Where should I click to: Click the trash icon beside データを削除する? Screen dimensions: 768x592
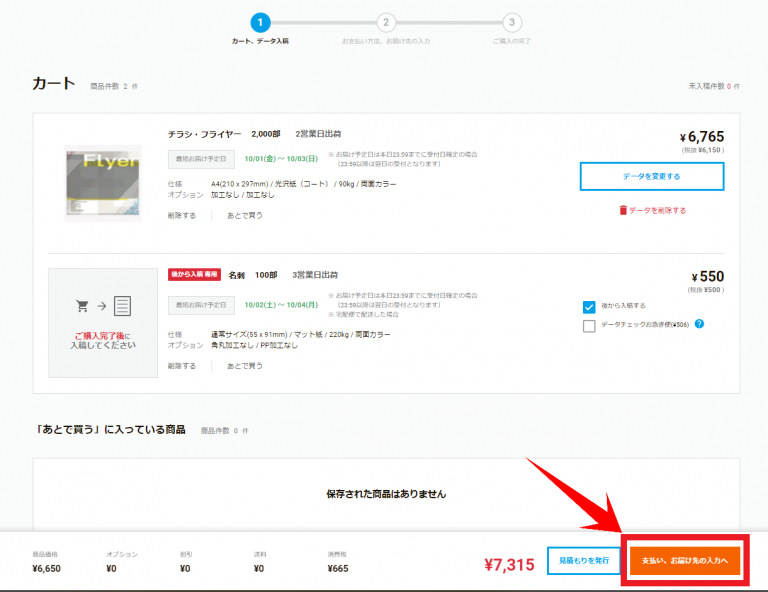(623, 210)
